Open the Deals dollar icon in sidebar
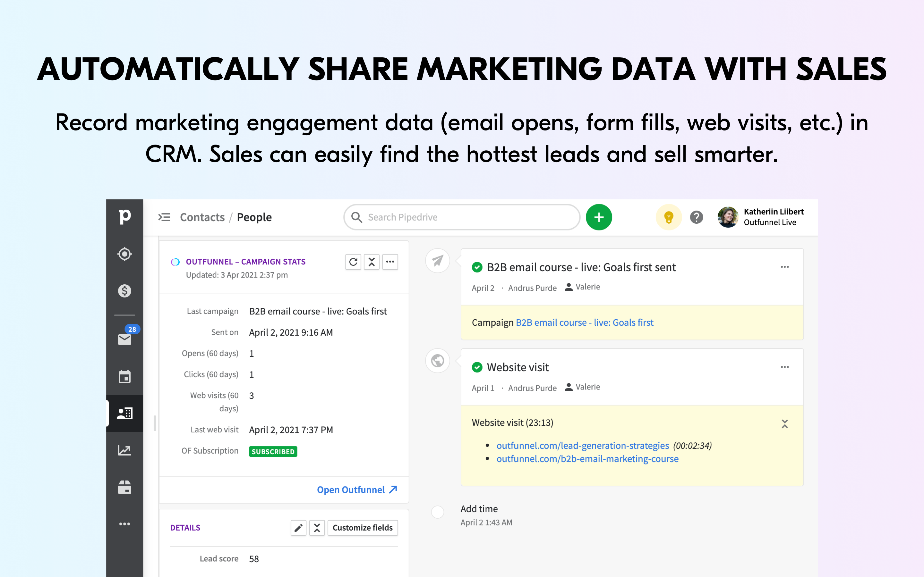 [124, 291]
